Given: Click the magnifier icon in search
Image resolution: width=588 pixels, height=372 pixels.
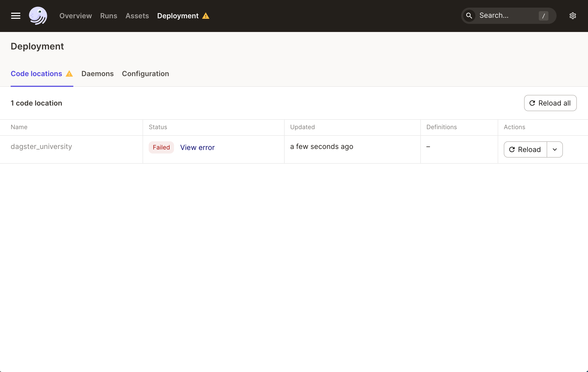Looking at the screenshot, I should point(469,16).
